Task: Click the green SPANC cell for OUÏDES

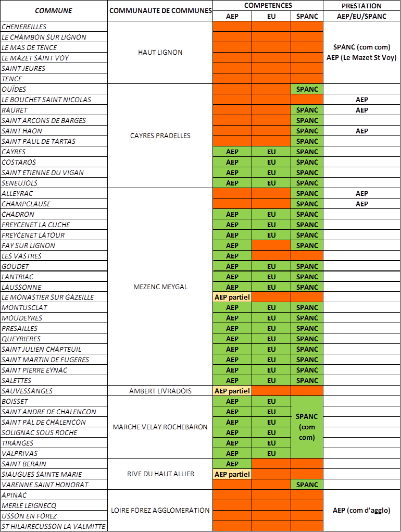Action: tap(307, 89)
